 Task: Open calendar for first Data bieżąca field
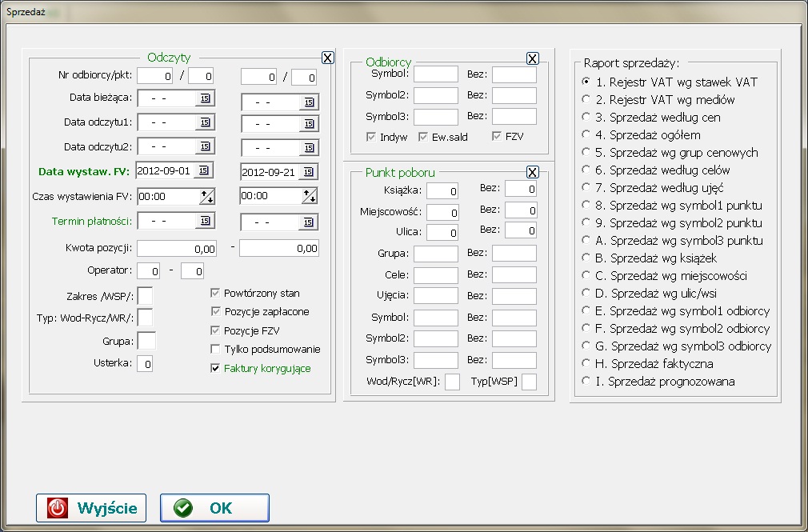pos(205,98)
